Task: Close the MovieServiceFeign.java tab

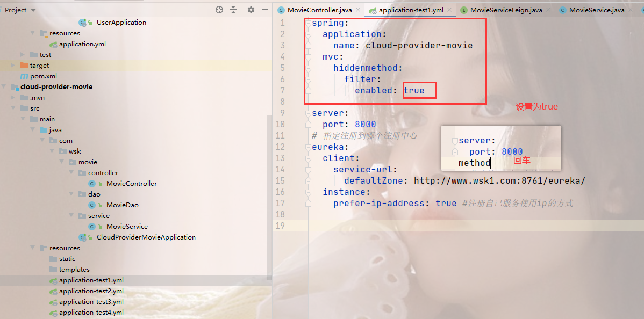Action: point(547,10)
